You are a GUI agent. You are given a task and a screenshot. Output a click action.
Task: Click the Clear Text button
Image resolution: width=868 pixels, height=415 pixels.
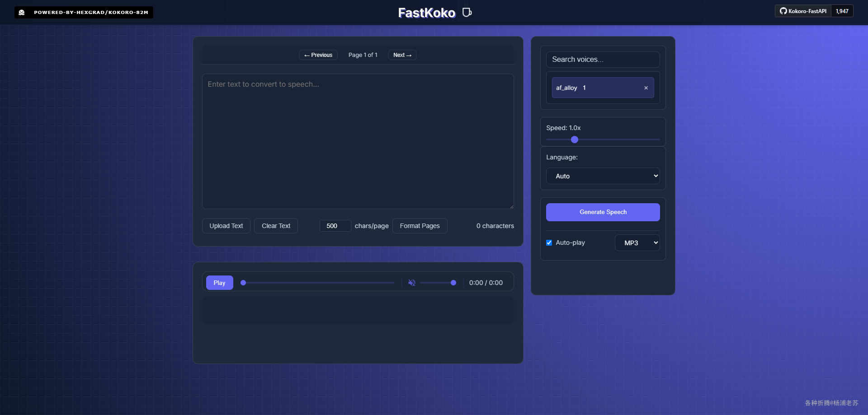point(276,226)
